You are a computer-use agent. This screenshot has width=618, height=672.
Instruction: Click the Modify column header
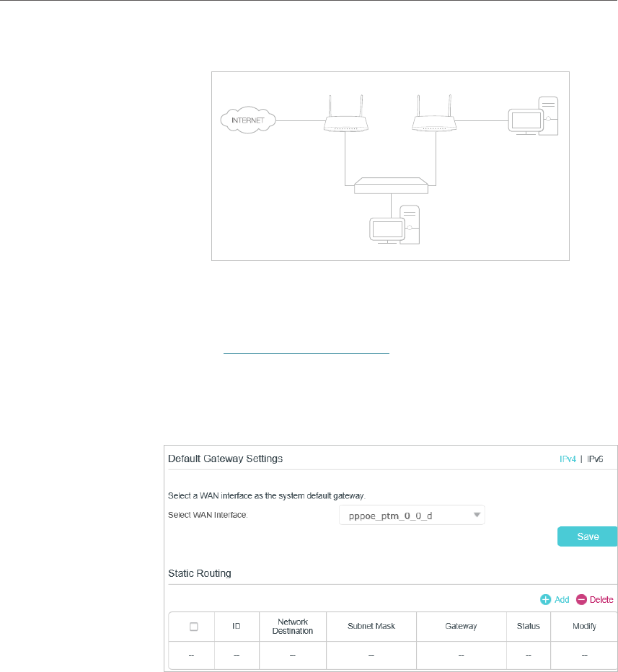point(584,627)
